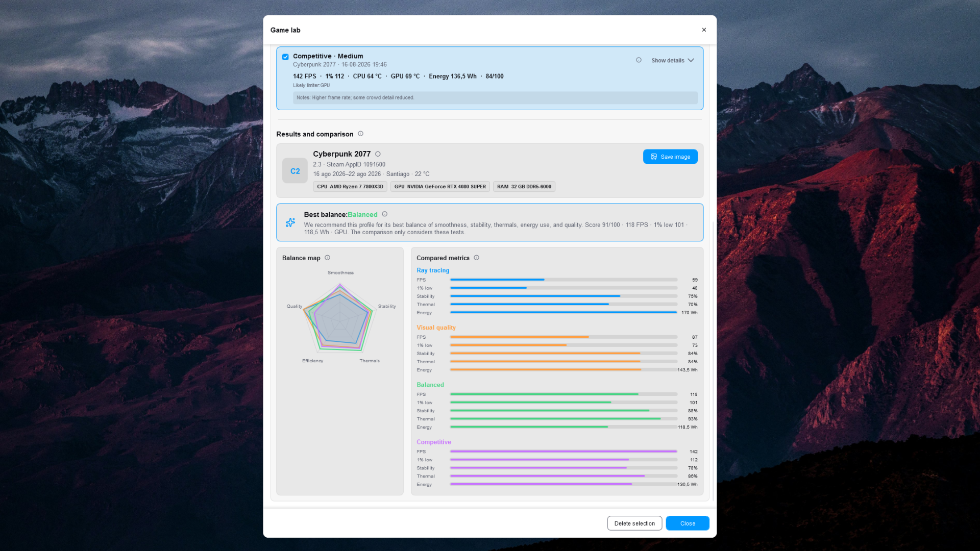Click the C2 game thumbnail
The height and width of the screenshot is (551, 980).
coord(295,171)
